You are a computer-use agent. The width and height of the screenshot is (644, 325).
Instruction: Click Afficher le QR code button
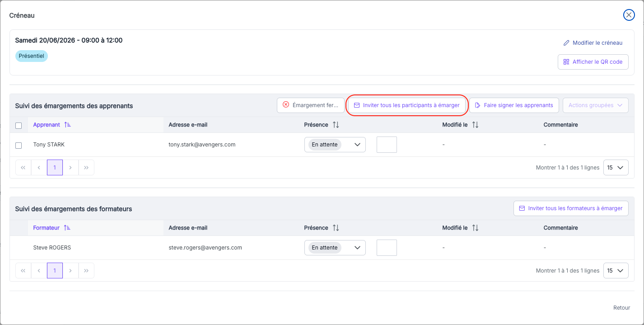[x=593, y=62]
